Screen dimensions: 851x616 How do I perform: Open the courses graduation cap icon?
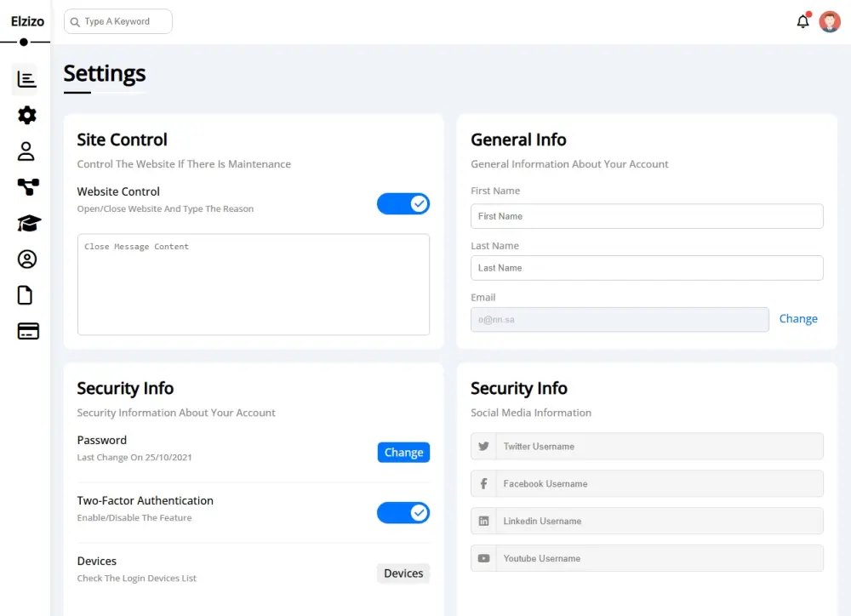click(28, 223)
